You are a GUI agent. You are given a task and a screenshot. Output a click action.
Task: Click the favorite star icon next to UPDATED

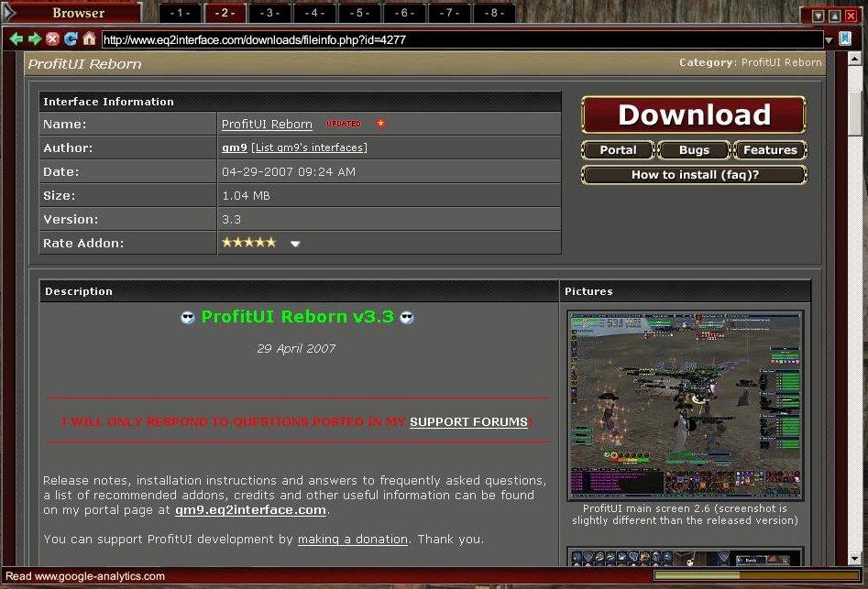click(381, 124)
